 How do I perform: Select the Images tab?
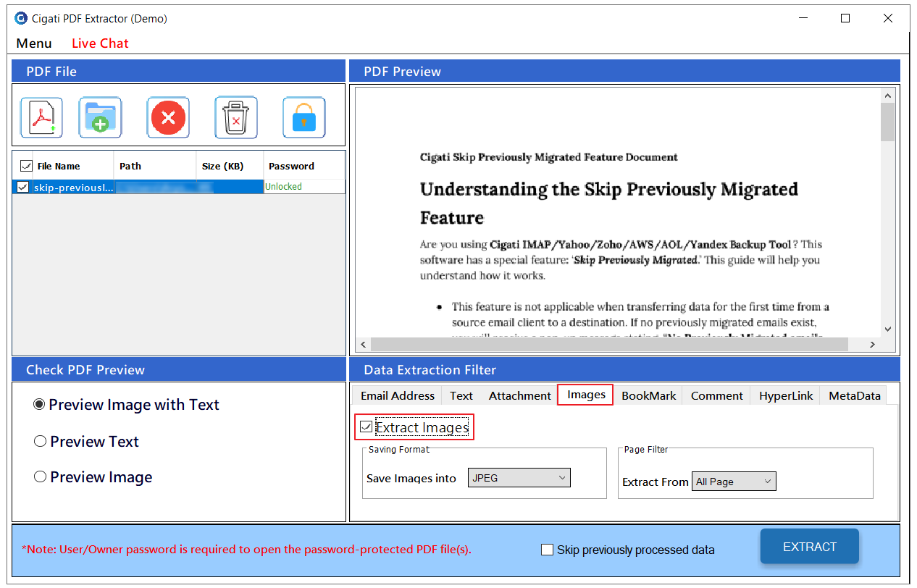[x=586, y=395]
